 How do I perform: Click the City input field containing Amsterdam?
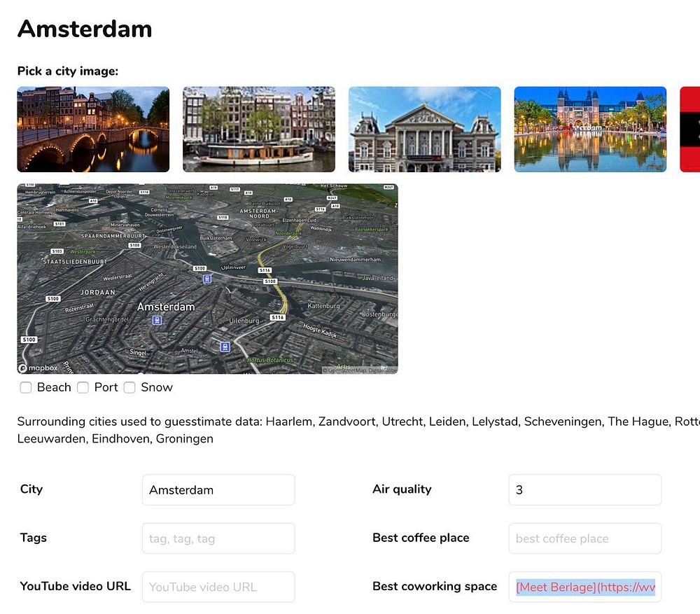click(218, 490)
